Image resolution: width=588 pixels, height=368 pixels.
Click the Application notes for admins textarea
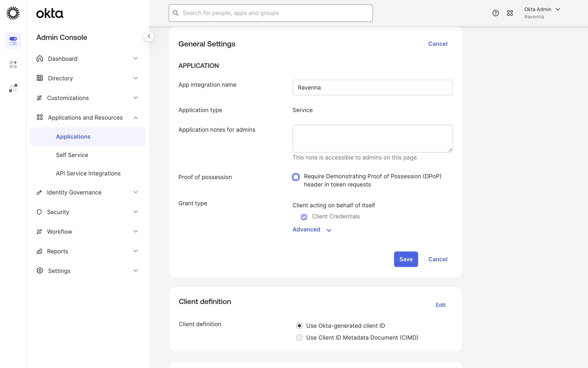(x=372, y=139)
